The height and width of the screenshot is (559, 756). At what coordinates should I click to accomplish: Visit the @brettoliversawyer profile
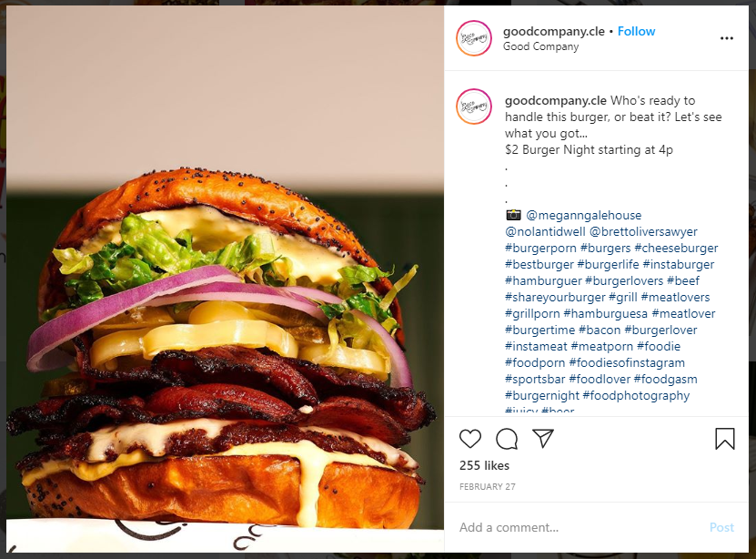click(643, 231)
